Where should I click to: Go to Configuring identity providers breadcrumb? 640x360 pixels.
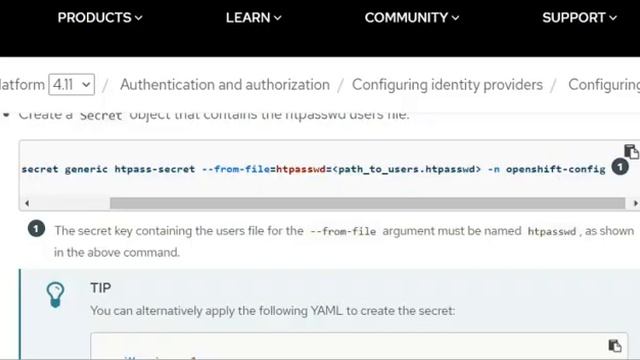(447, 85)
